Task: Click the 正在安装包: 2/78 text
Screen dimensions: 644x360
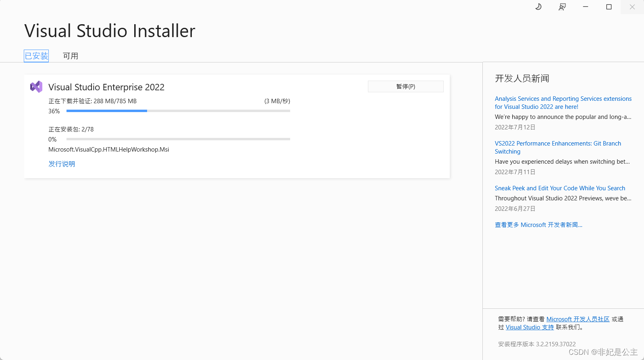Action: pos(71,129)
